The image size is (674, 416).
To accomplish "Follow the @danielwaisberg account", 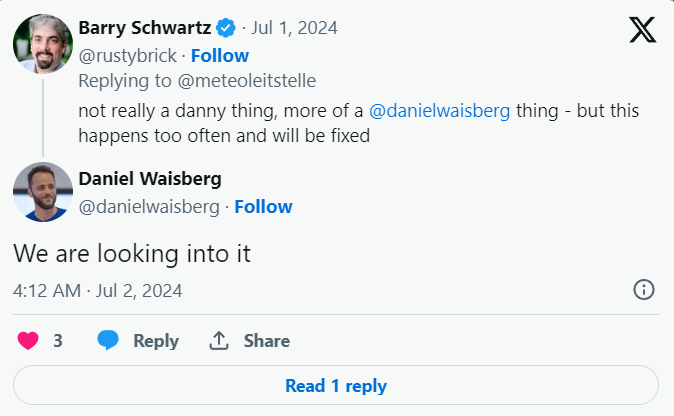I will 263,207.
